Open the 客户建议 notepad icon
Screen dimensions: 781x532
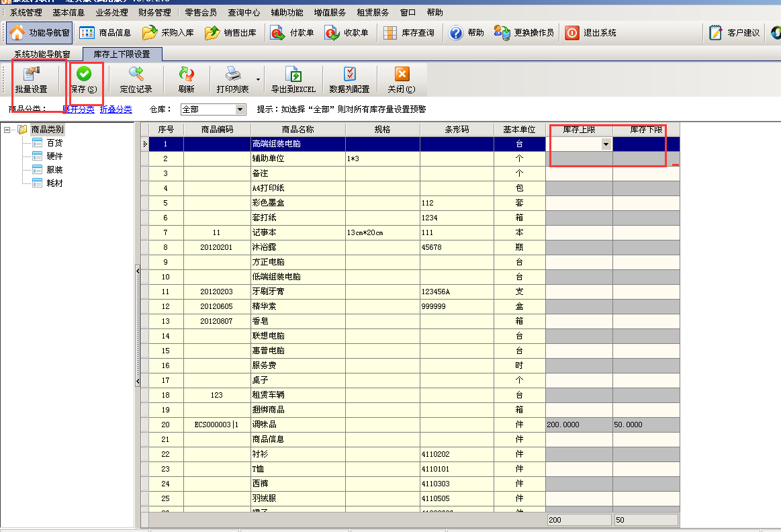[x=715, y=33]
